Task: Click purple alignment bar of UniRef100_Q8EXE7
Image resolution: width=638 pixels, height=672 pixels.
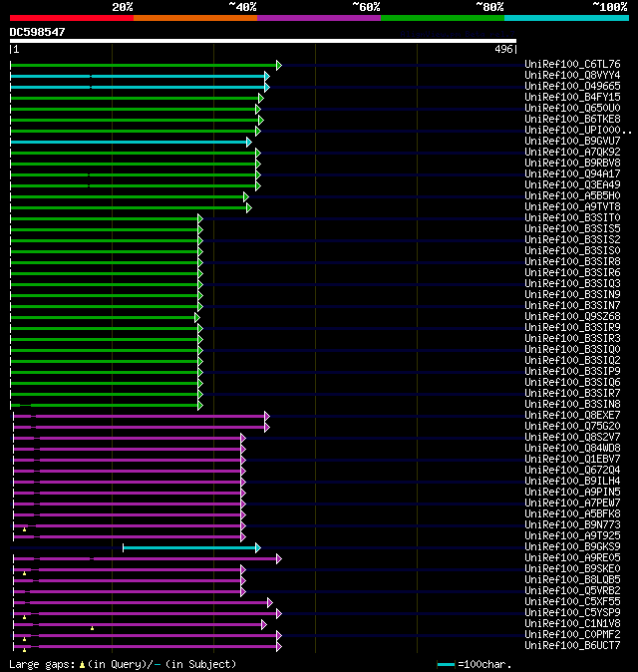Action: pos(139,416)
